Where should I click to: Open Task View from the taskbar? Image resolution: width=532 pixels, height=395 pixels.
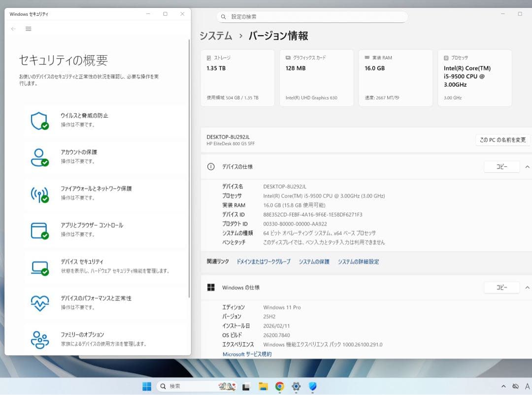coord(246,387)
